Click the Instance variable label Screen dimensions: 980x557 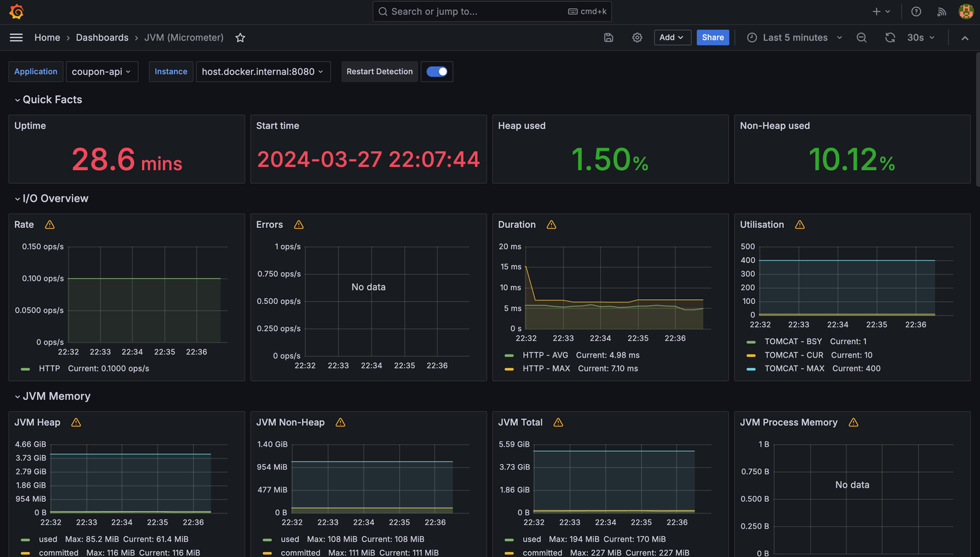pos(171,71)
